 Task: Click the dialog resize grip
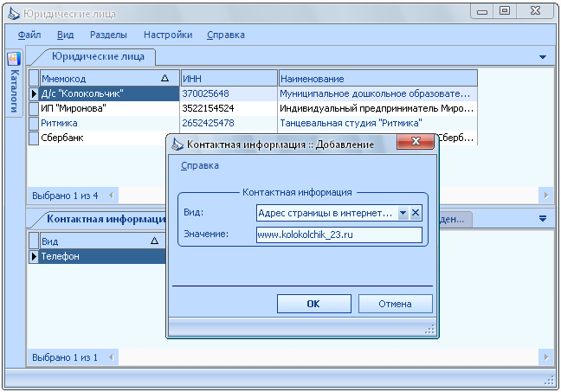pos(429,330)
